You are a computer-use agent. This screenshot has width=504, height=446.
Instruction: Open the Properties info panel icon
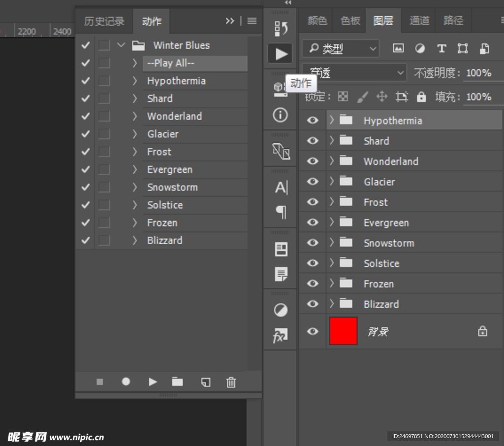[x=281, y=115]
